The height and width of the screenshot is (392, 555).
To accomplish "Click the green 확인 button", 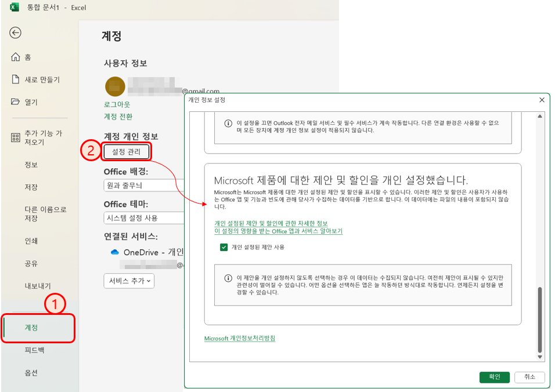I will tap(495, 377).
